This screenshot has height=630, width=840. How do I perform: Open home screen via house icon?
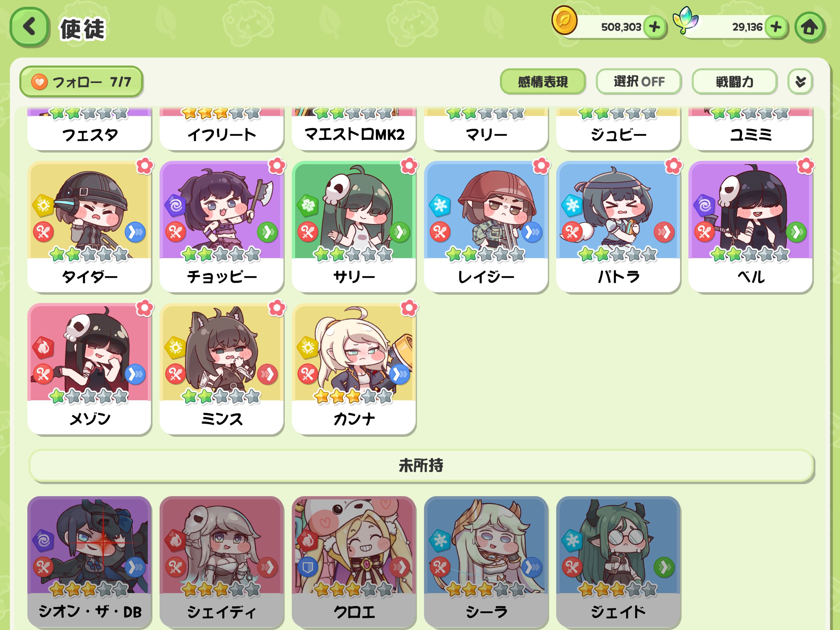(x=810, y=27)
